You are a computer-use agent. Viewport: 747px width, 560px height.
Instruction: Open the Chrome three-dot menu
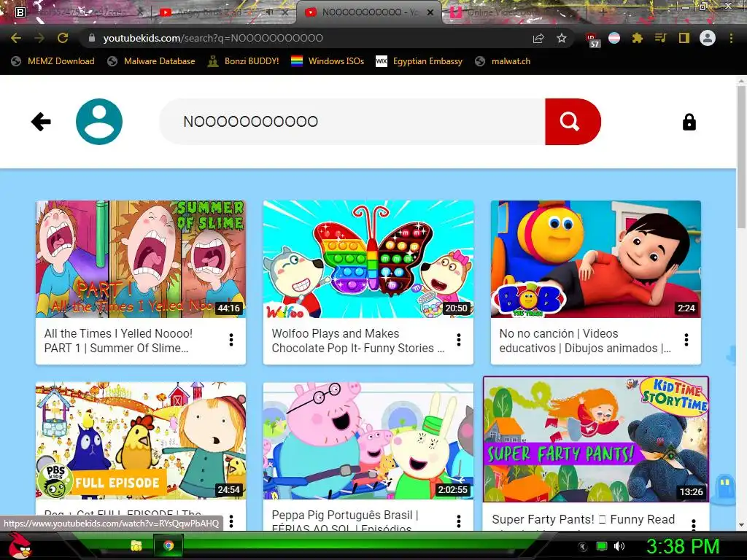731,38
